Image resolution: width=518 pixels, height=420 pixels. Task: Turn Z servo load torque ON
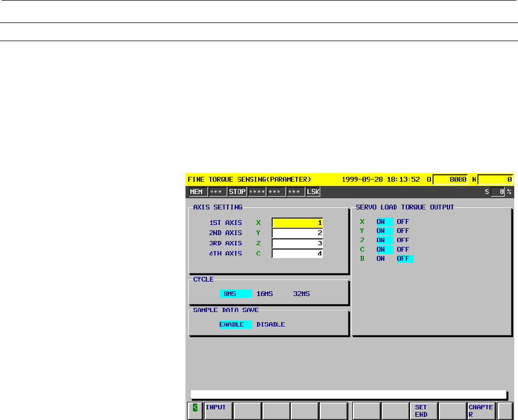[385, 240]
